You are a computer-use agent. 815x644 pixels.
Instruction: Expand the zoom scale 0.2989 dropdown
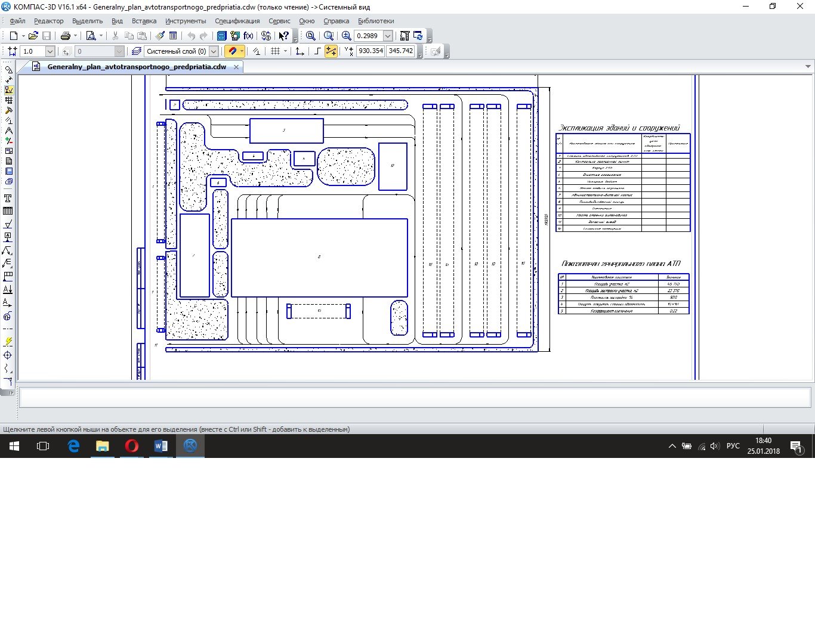pyautogui.click(x=388, y=36)
